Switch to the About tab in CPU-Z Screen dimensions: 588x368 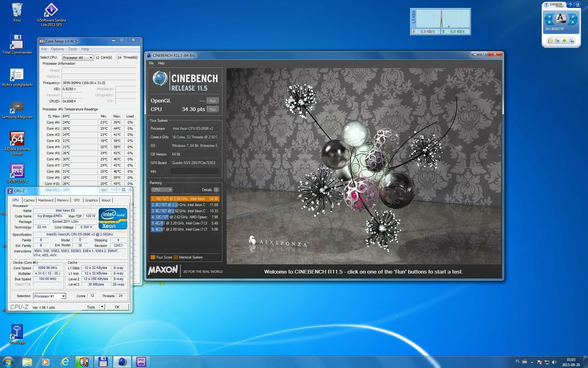106,200
